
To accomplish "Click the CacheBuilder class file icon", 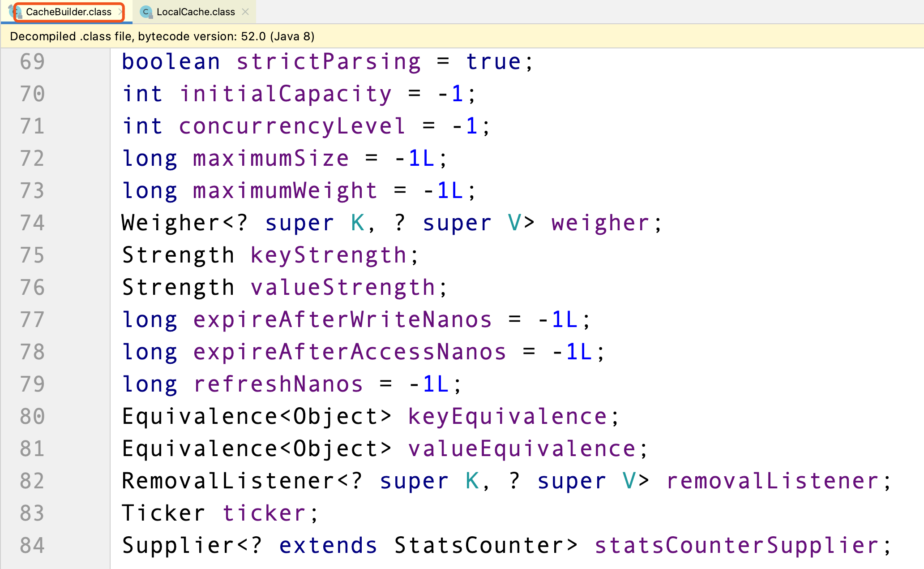I will coord(16,12).
